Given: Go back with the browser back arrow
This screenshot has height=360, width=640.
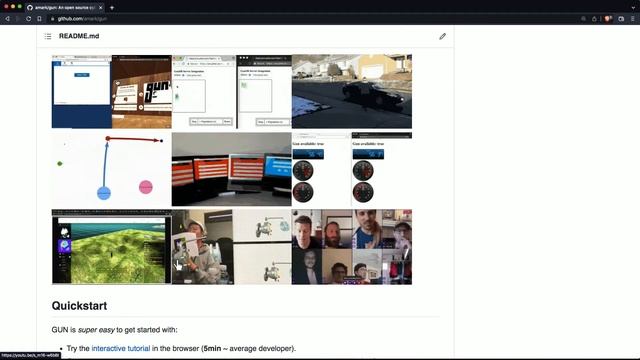Looking at the screenshot, I should point(7,19).
